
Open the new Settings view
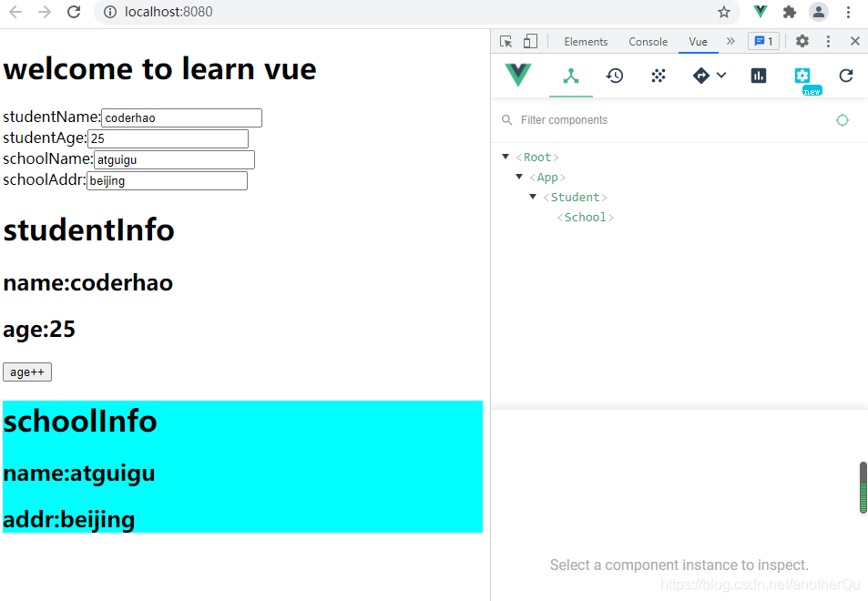[x=802, y=76]
